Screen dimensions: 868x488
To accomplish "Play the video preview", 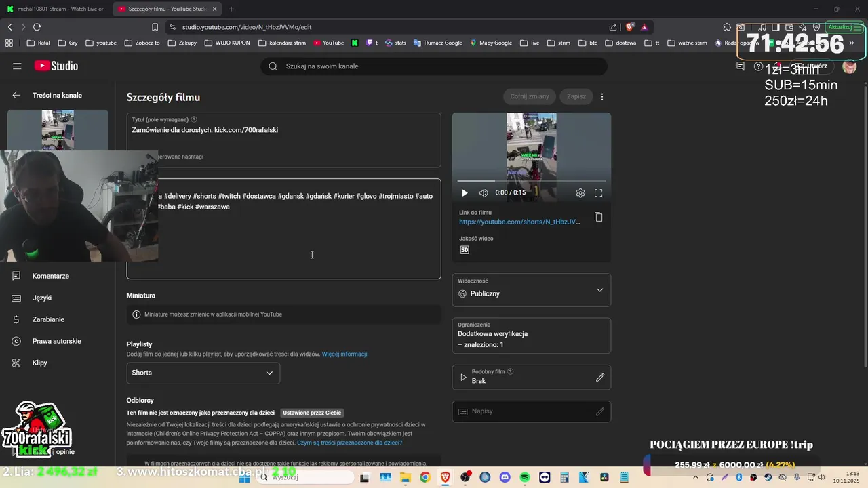I will (465, 193).
